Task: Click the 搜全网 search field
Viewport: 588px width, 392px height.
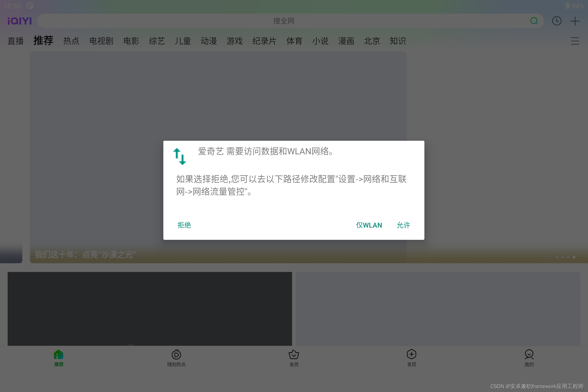Action: click(x=283, y=21)
